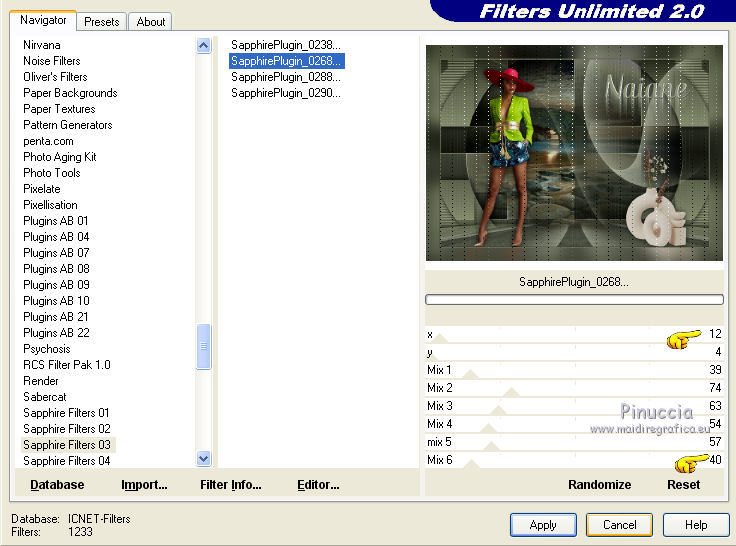Reset the filter parameters
The image size is (736, 546).
[x=683, y=484]
